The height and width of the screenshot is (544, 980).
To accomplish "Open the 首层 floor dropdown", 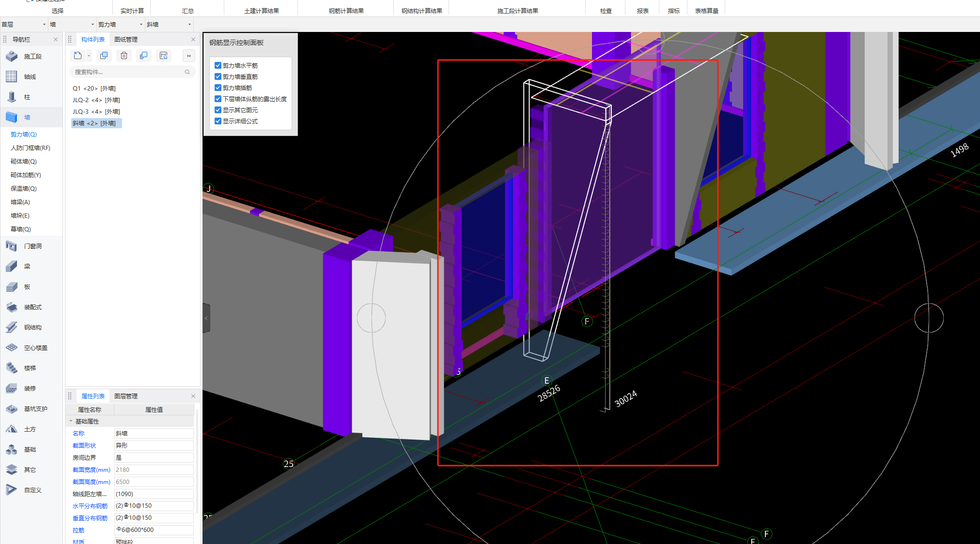I will (24, 24).
